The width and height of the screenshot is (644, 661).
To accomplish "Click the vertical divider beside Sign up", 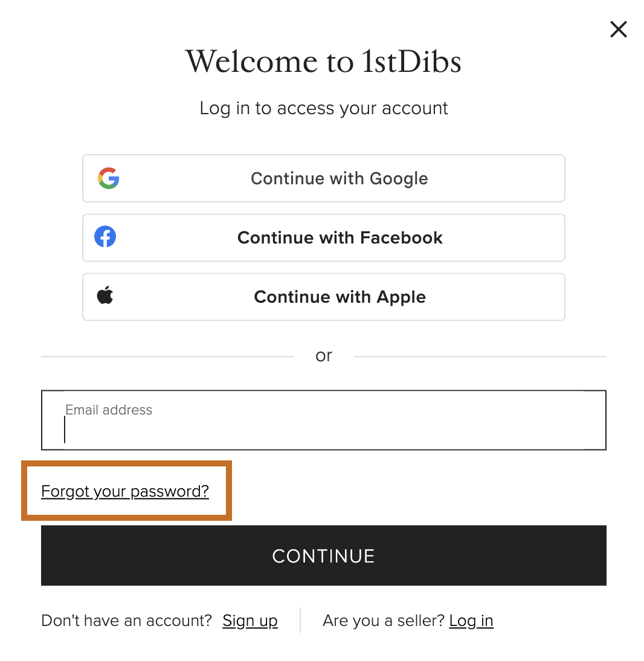I will 300,620.
